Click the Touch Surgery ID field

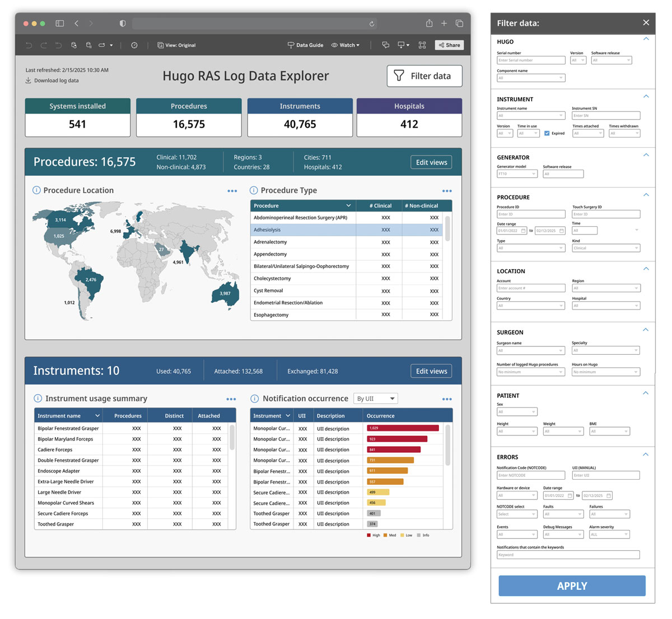click(x=606, y=214)
